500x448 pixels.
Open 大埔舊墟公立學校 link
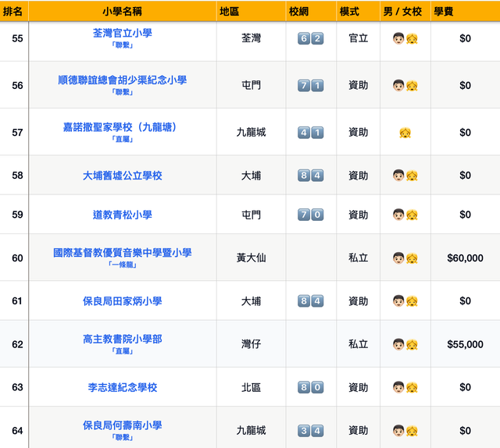[123, 176]
